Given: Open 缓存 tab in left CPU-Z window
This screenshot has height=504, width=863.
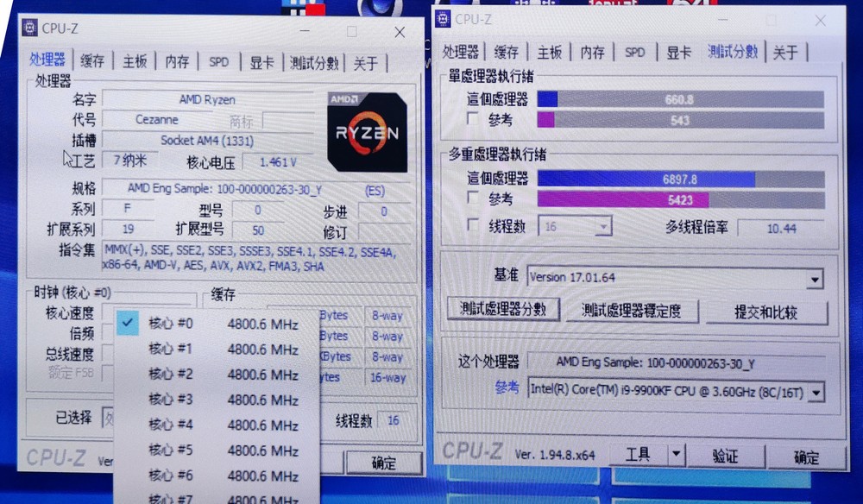Looking at the screenshot, I should click(x=92, y=60).
